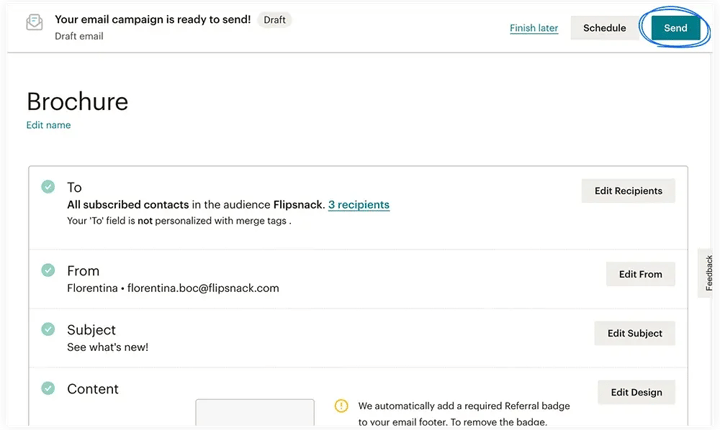This screenshot has height=430, width=720.
Task: Click the subject text 'See what's new!'
Action: tap(107, 347)
